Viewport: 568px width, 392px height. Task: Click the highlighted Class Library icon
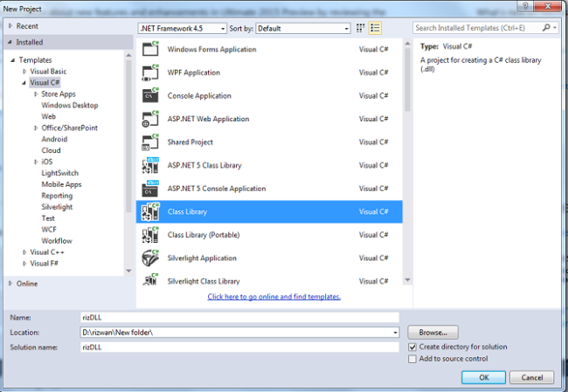click(150, 212)
